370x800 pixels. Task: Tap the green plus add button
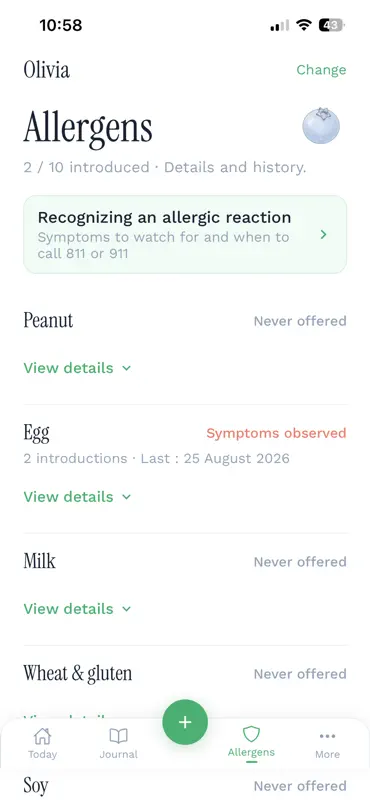point(185,722)
